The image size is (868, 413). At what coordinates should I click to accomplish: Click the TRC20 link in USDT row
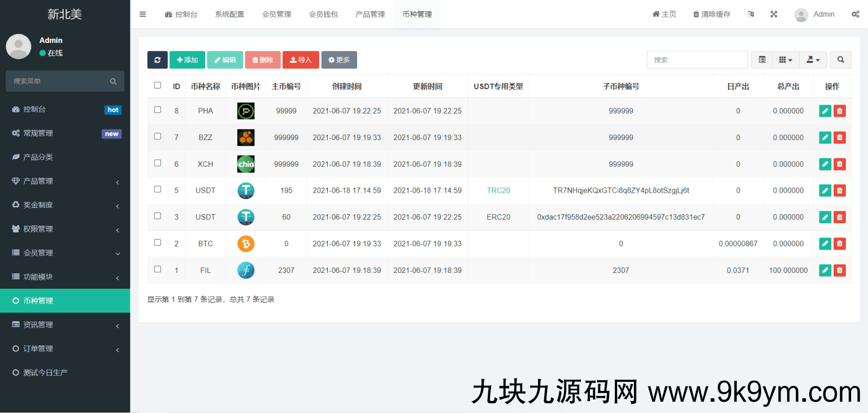[498, 191]
